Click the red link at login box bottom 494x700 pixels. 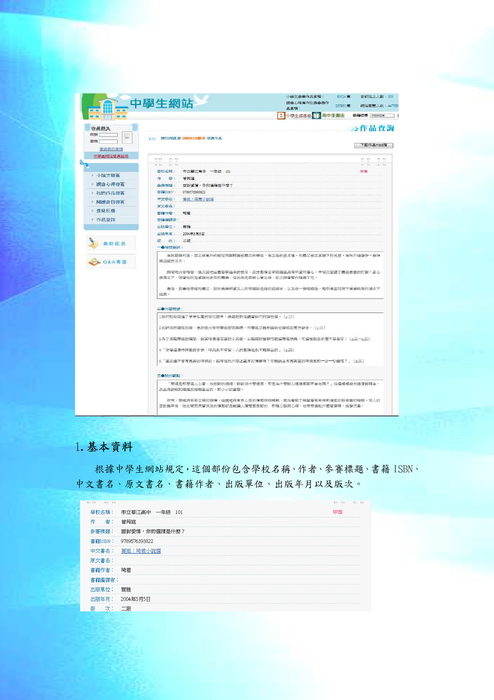(111, 156)
